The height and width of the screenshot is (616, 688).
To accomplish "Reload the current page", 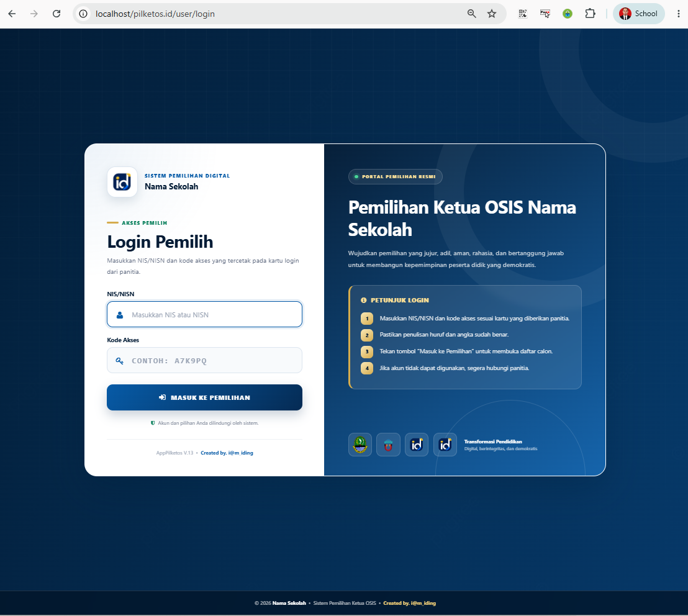I will (x=56, y=14).
